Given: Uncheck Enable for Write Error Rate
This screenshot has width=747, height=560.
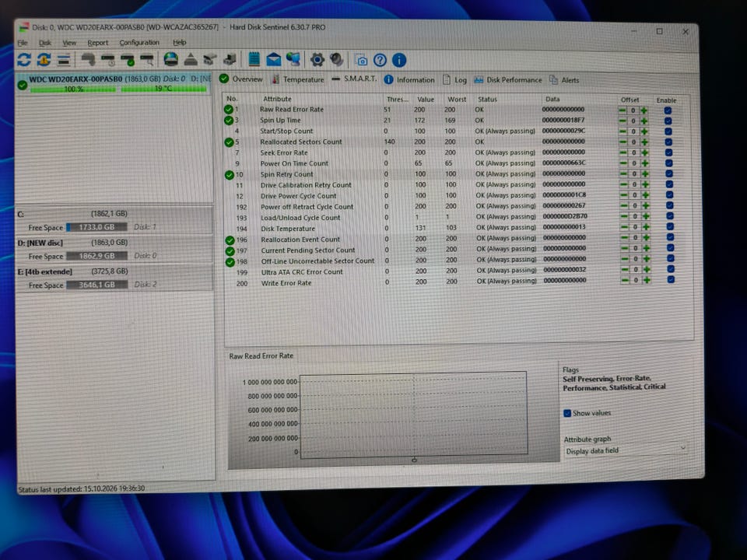Looking at the screenshot, I should pos(671,280).
